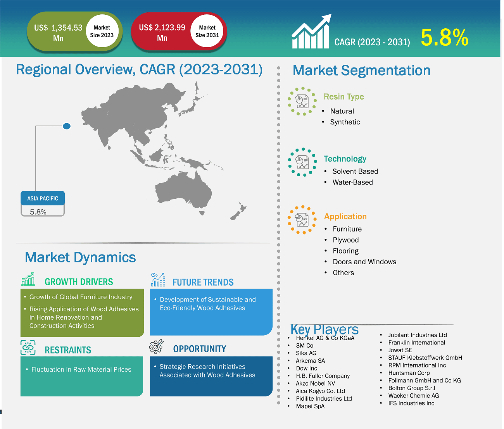
Task: Click the Asia Pacific map marker dot
Action: pos(67,126)
